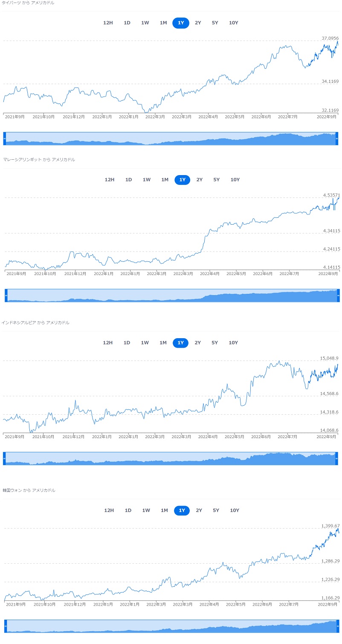Select 12H range on Thai Baht chart
Viewport: 342px width, 644px height.
[x=108, y=23]
